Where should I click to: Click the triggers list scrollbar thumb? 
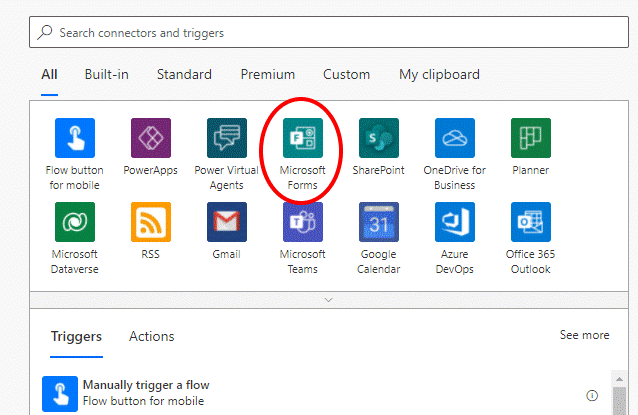point(619,401)
